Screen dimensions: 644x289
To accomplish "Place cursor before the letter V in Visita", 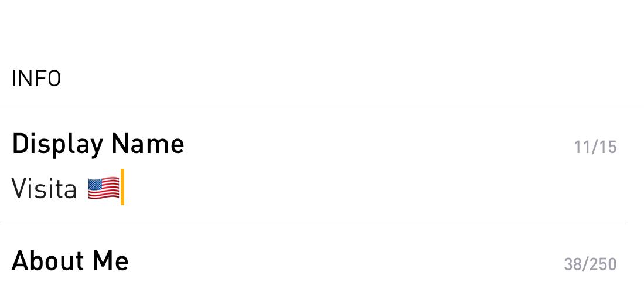I will 12,189.
